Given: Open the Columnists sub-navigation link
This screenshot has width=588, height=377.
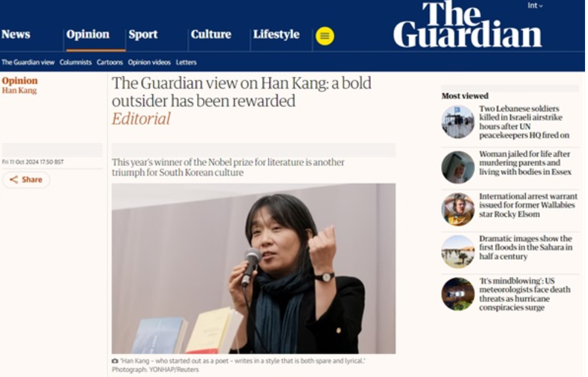Looking at the screenshot, I should click(x=75, y=62).
